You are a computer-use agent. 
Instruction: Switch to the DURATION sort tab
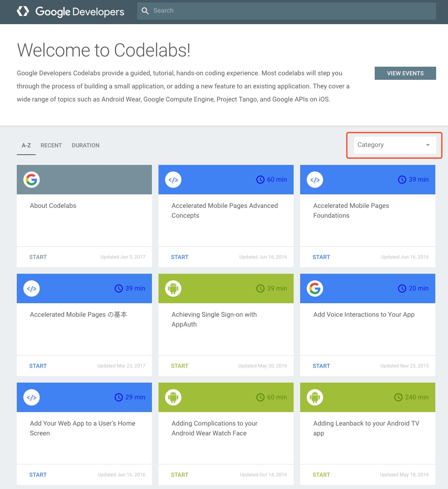point(85,145)
